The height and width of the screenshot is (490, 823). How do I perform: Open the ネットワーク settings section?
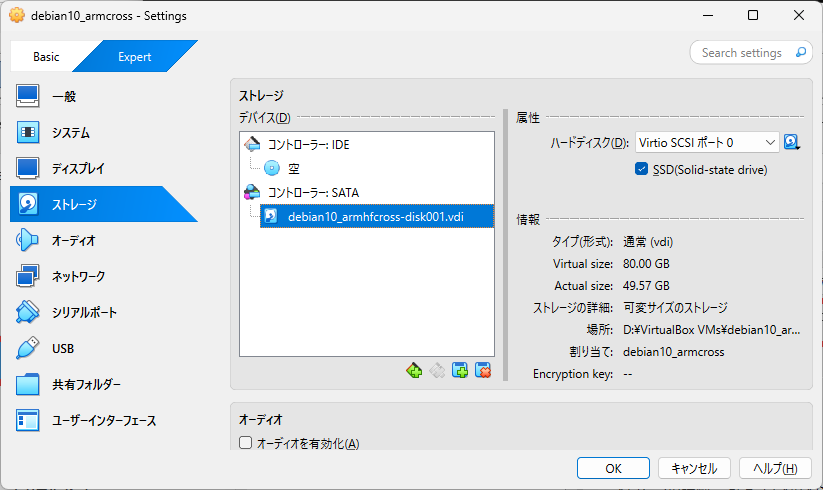(x=78, y=277)
